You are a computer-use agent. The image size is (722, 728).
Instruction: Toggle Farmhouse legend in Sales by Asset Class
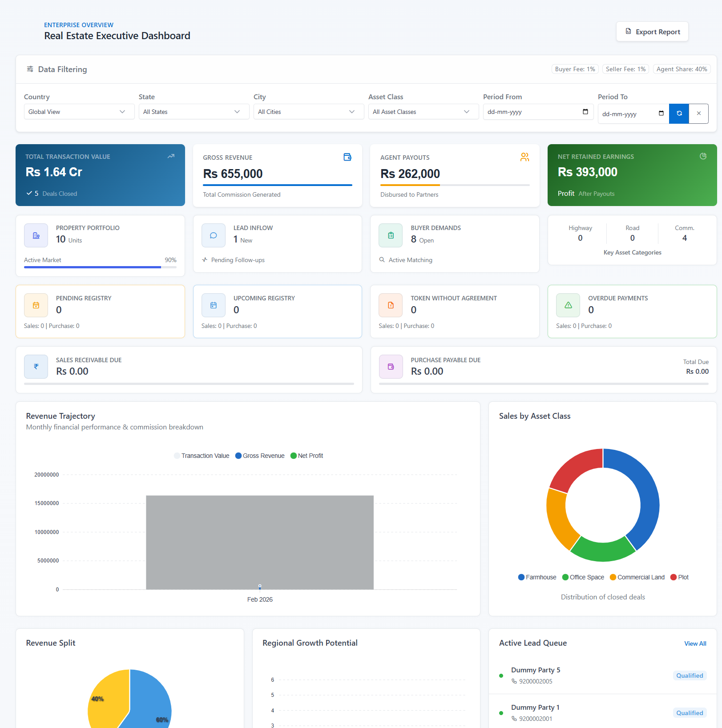tap(537, 577)
